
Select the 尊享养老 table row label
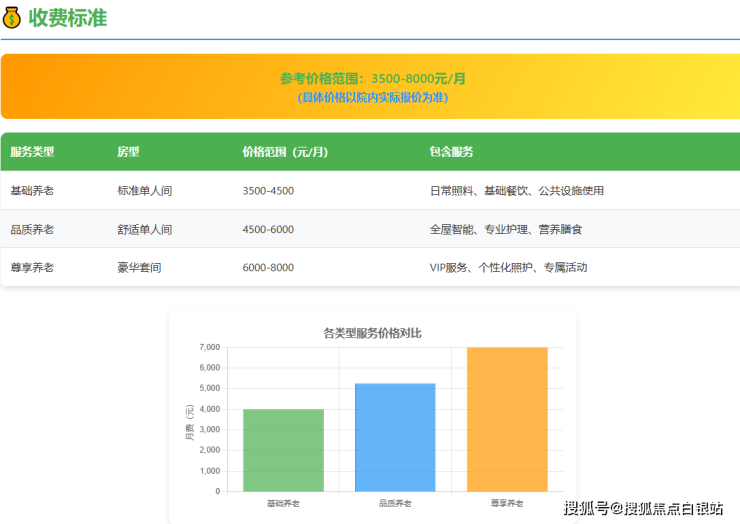(x=32, y=267)
